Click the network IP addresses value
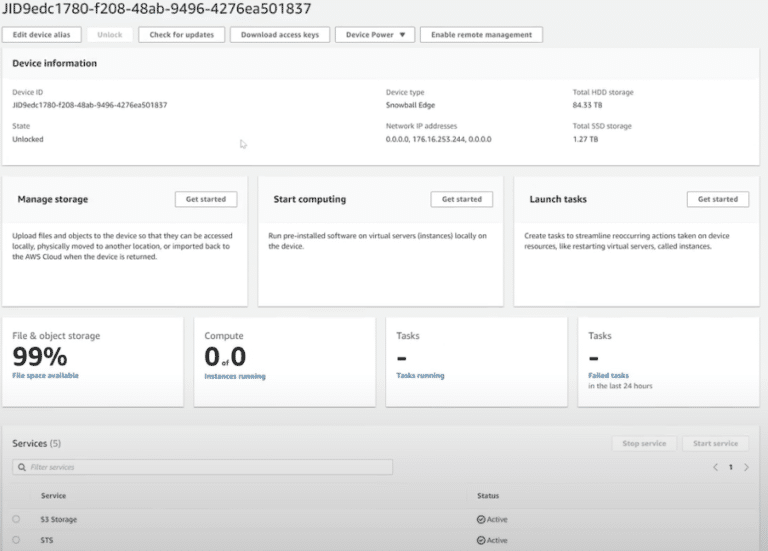The image size is (768, 551). [x=438, y=139]
